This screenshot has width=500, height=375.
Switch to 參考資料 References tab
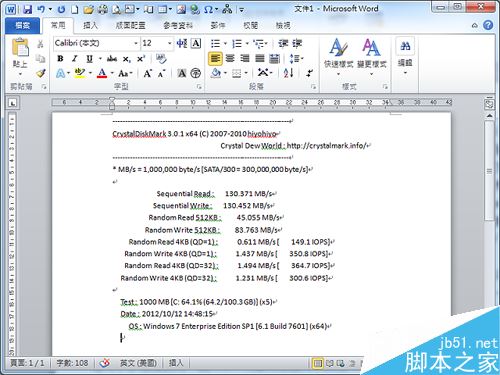178,25
